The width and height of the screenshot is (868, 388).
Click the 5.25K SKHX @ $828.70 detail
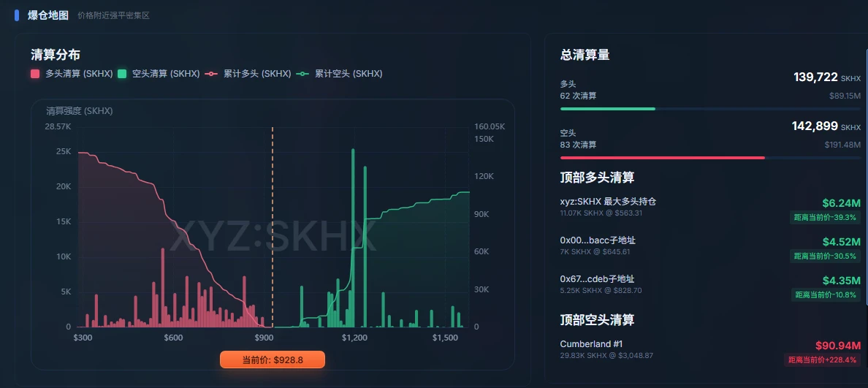pyautogui.click(x=601, y=290)
